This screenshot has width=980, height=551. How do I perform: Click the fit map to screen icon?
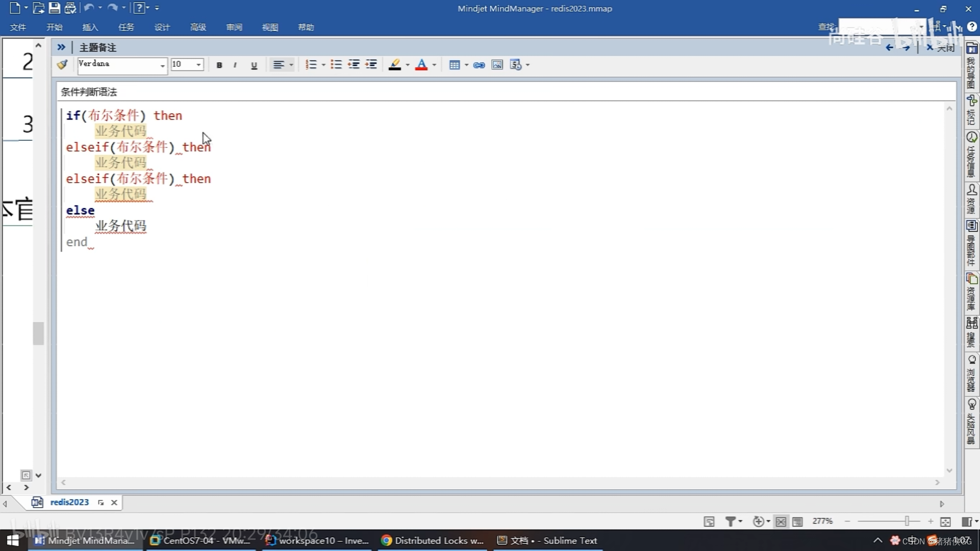point(945,521)
